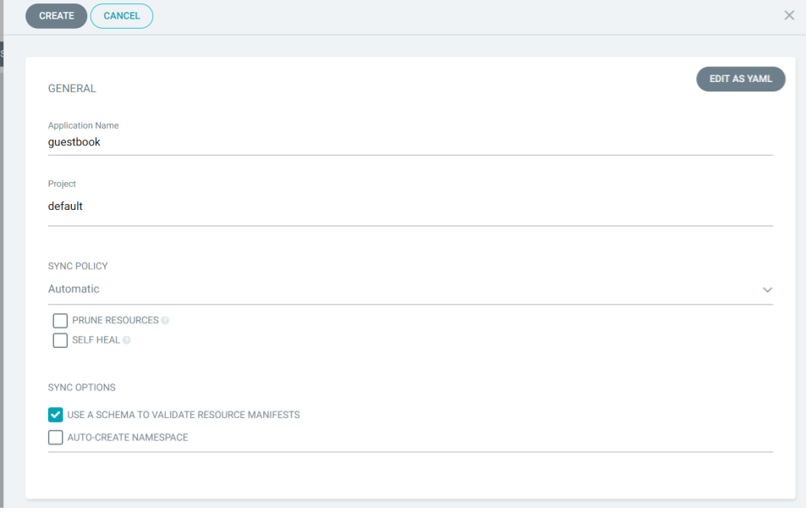812x512 pixels.
Task: Close the panel with the X icon
Action: tap(788, 15)
